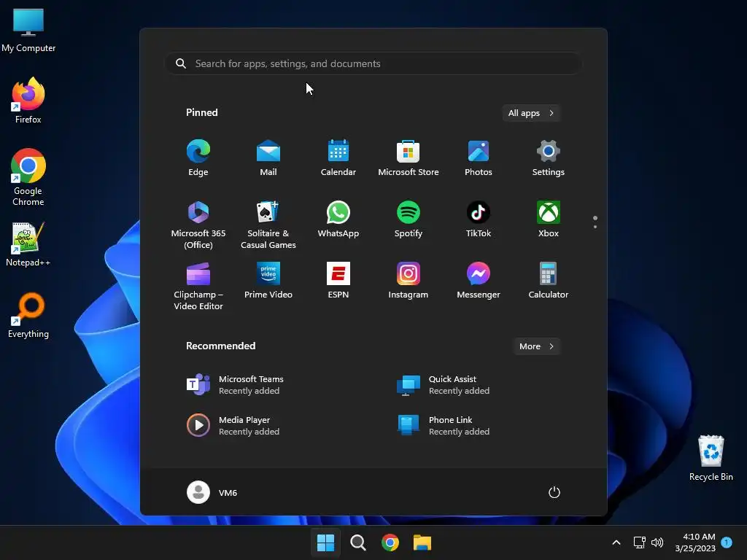Open network status in system tray
Viewport: 747px width, 560px height.
point(639,542)
